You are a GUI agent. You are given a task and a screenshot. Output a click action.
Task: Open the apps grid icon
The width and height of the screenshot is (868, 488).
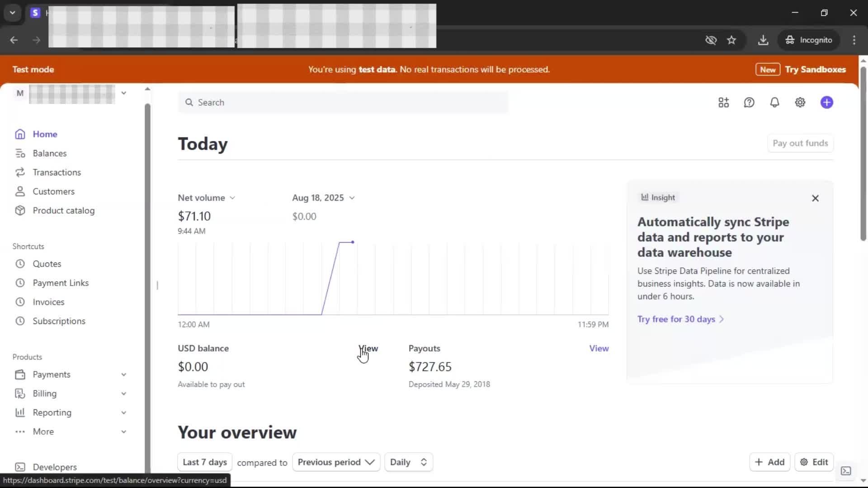[x=723, y=103]
